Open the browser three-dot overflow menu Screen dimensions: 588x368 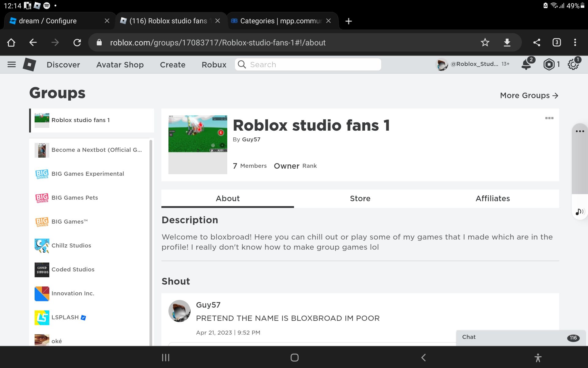(x=575, y=42)
